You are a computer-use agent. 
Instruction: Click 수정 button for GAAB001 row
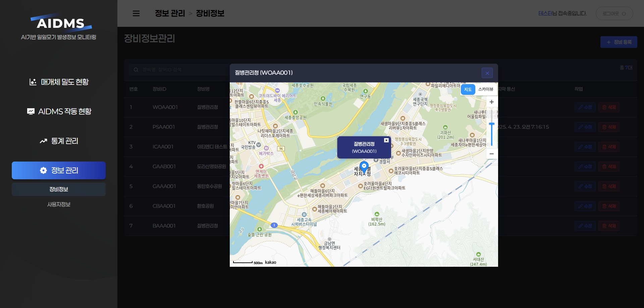(x=585, y=167)
